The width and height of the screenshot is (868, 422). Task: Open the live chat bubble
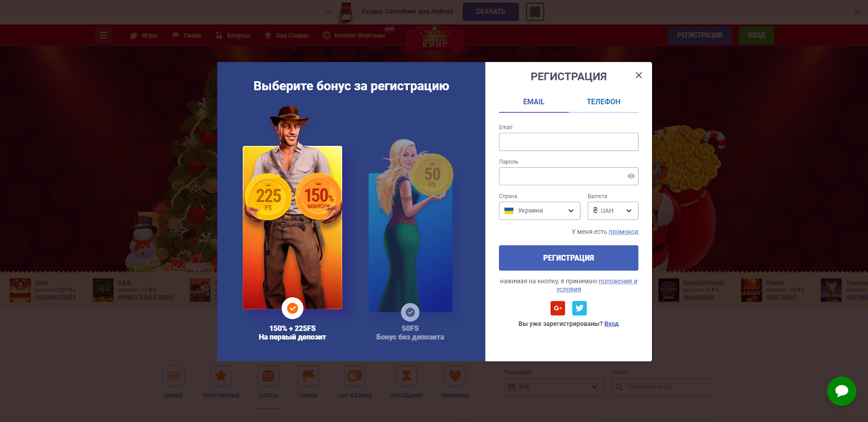click(841, 391)
